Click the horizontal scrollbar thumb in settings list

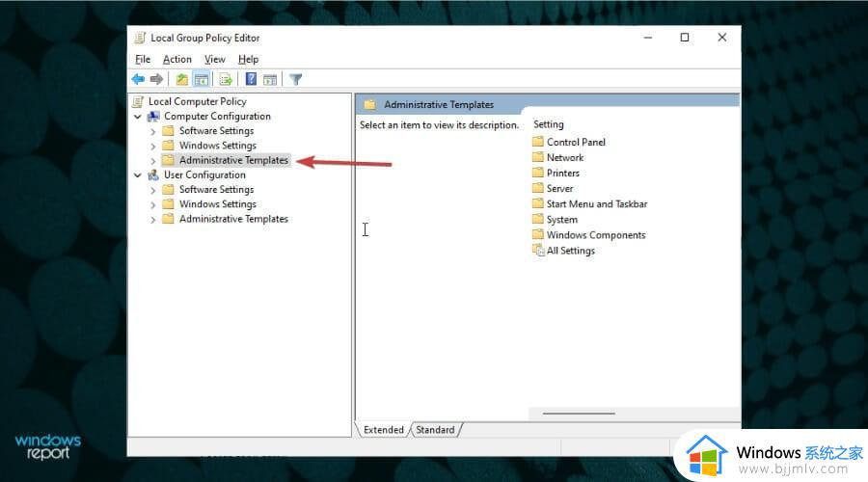[579, 414]
